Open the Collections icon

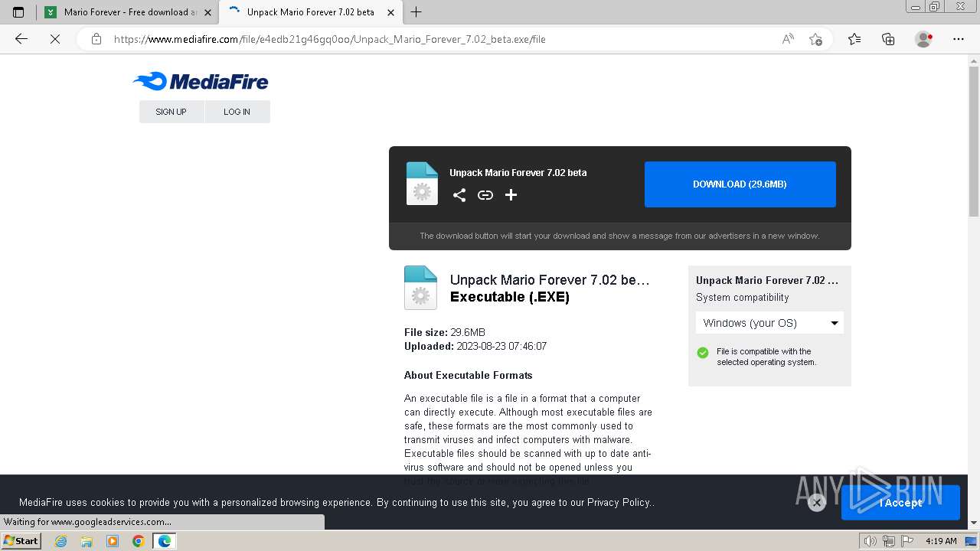(x=888, y=39)
